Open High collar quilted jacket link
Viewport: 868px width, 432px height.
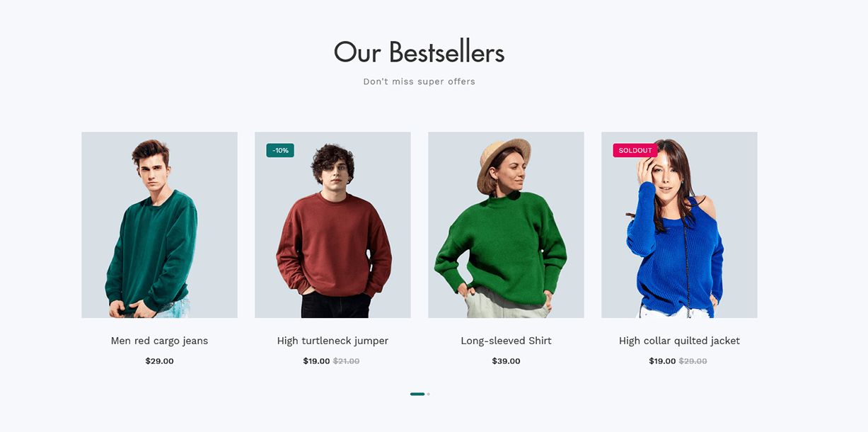(x=679, y=341)
